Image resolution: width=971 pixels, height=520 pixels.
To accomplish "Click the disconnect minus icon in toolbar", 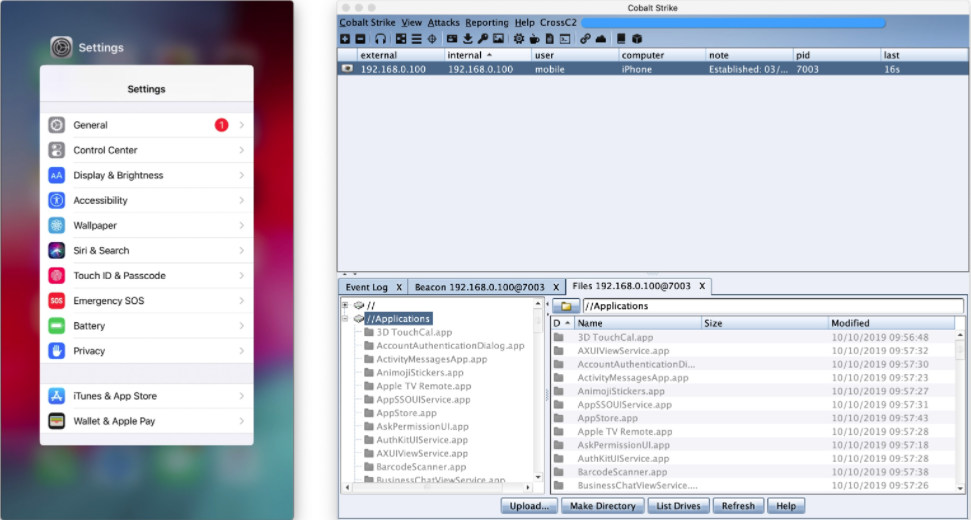I will tap(360, 39).
